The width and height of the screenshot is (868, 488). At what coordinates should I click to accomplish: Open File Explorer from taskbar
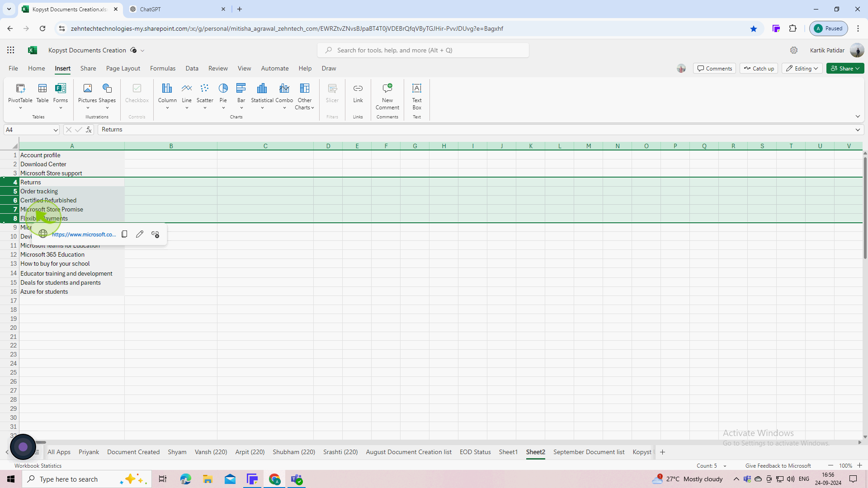point(208,479)
